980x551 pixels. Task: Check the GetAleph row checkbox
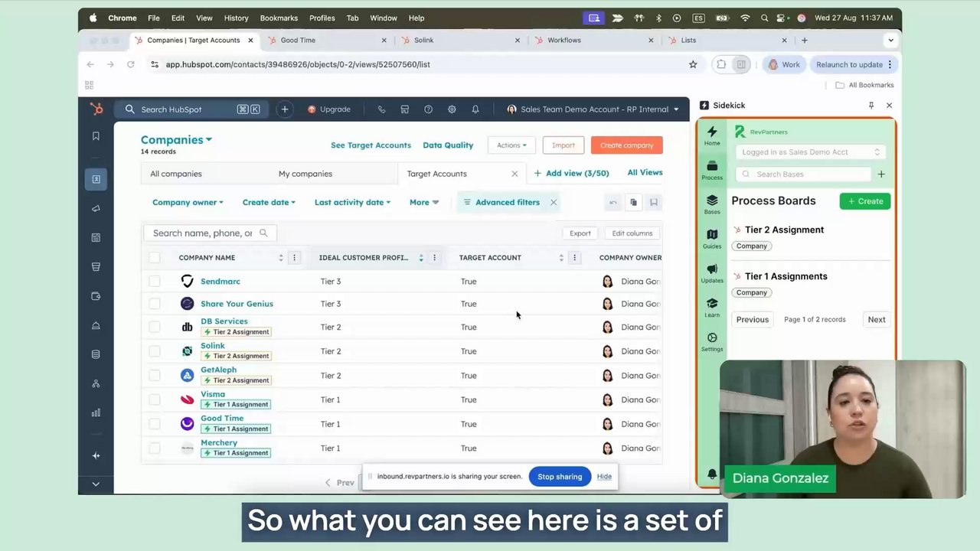155,376
